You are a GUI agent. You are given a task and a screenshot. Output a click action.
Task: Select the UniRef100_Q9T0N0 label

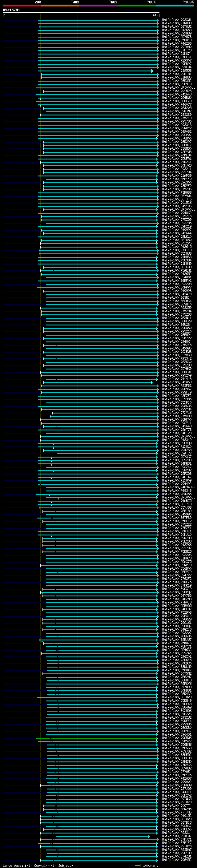pos(176,47)
